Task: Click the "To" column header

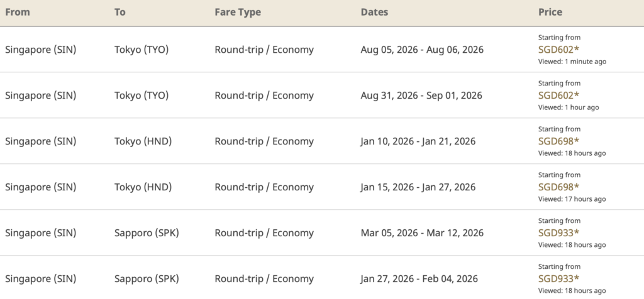Action: tap(120, 12)
